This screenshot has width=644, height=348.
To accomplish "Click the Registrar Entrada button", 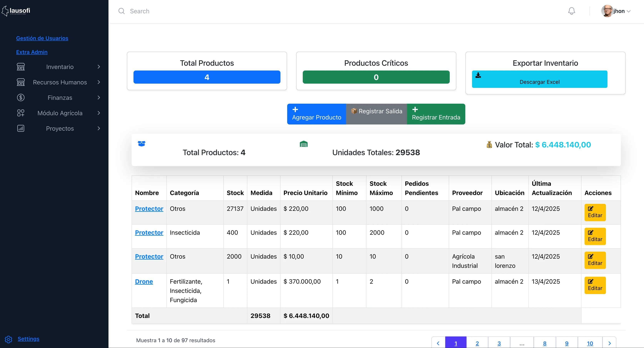I will point(436,114).
